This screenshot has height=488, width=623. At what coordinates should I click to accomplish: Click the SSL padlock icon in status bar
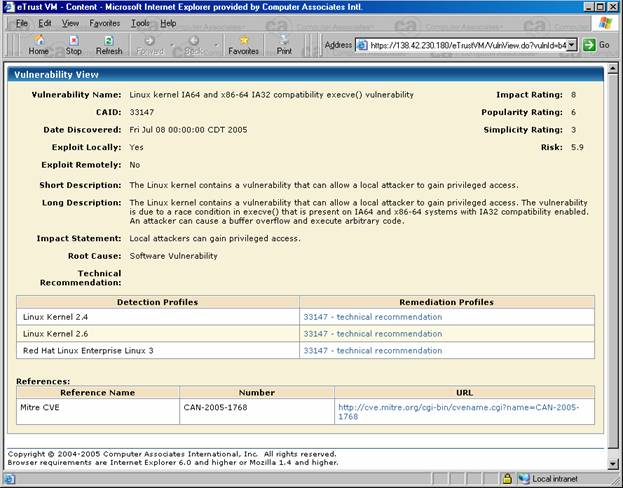coord(508,479)
